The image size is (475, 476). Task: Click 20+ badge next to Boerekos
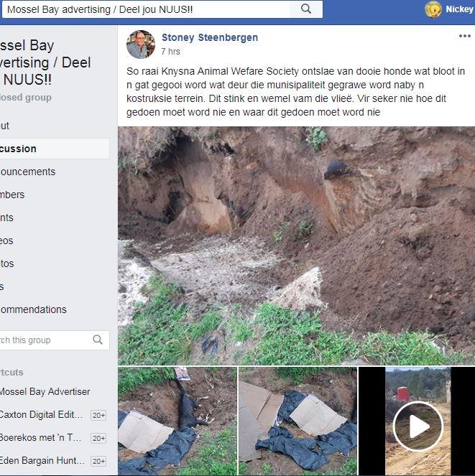(98, 438)
